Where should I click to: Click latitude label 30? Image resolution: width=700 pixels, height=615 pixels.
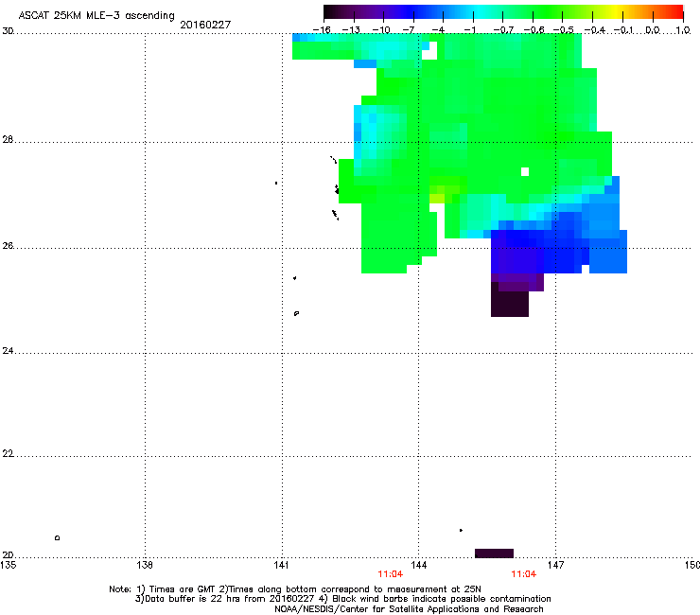tap(8, 31)
